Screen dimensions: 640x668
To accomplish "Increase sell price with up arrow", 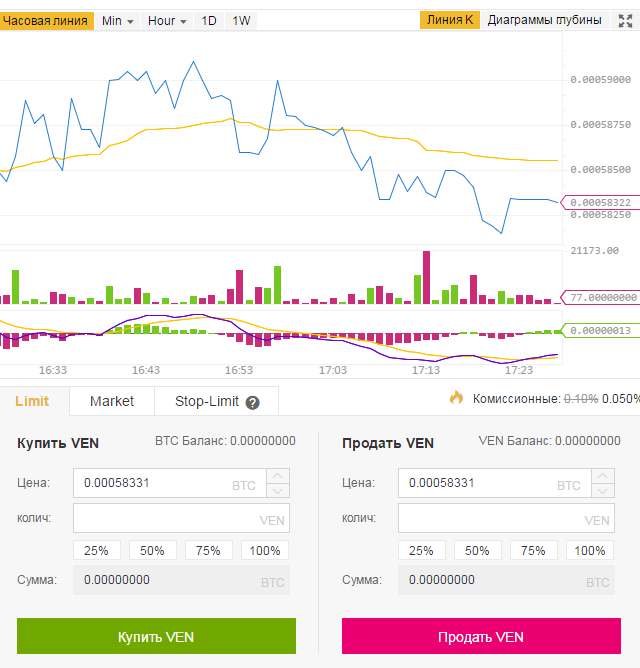I will pos(602,476).
